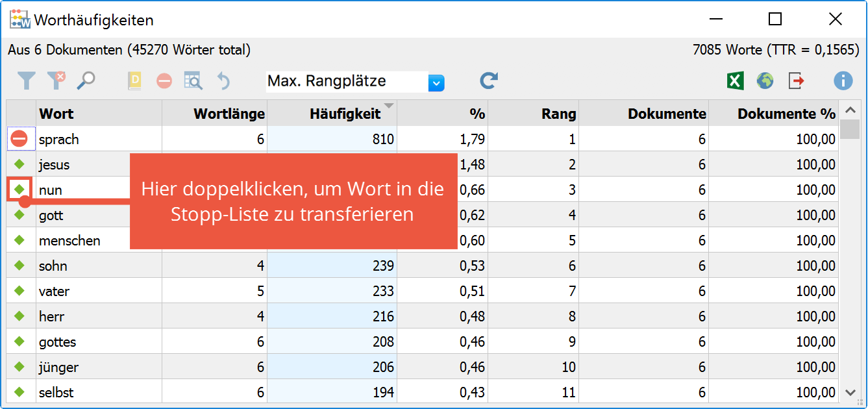Click the green diamond beside gott
Image resolution: width=868 pixels, height=409 pixels.
(x=19, y=214)
